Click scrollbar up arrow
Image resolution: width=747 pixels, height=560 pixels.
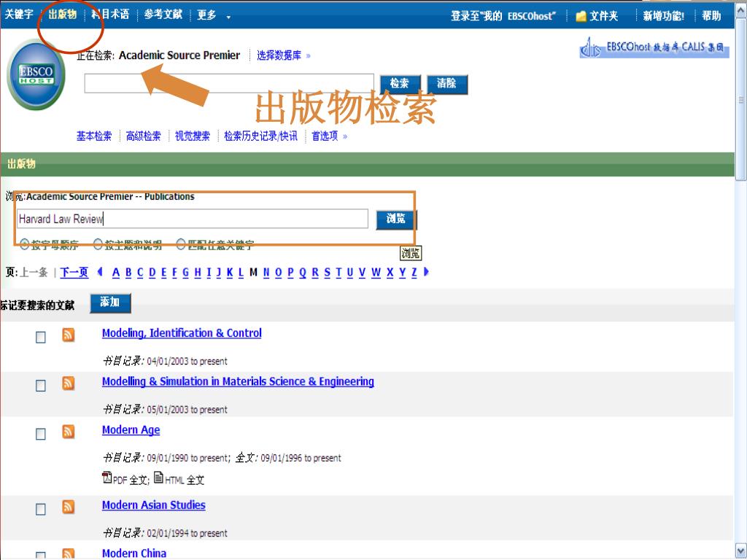(741, 10)
